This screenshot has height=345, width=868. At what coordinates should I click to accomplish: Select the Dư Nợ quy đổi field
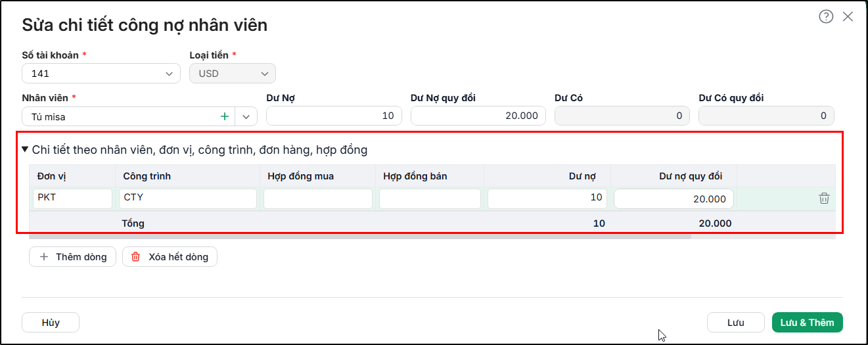[478, 116]
